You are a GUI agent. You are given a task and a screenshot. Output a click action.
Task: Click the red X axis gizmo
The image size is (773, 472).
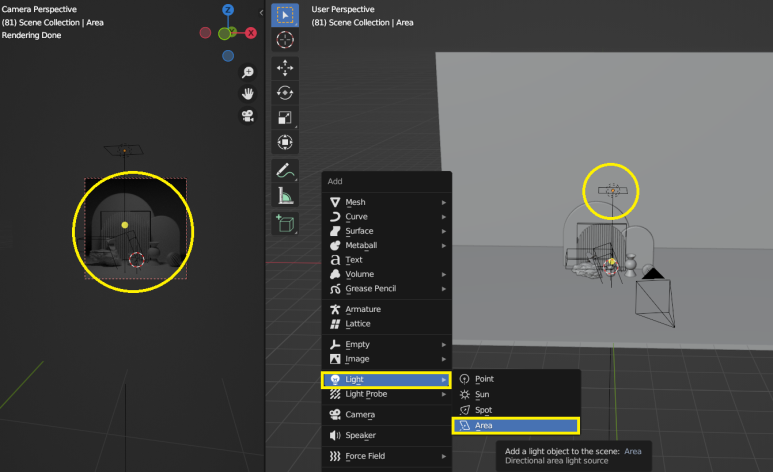coord(251,33)
